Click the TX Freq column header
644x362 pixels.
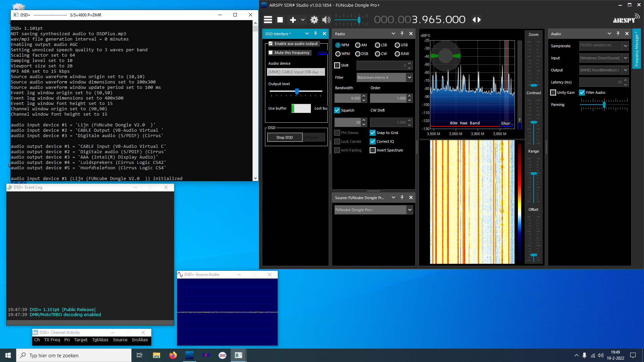[x=52, y=340]
